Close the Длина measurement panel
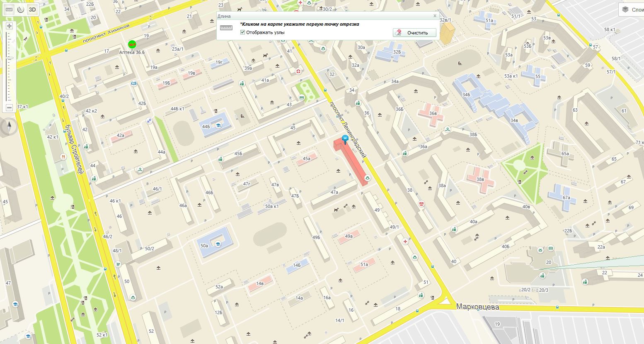The height and width of the screenshot is (344, 644). 435,16
